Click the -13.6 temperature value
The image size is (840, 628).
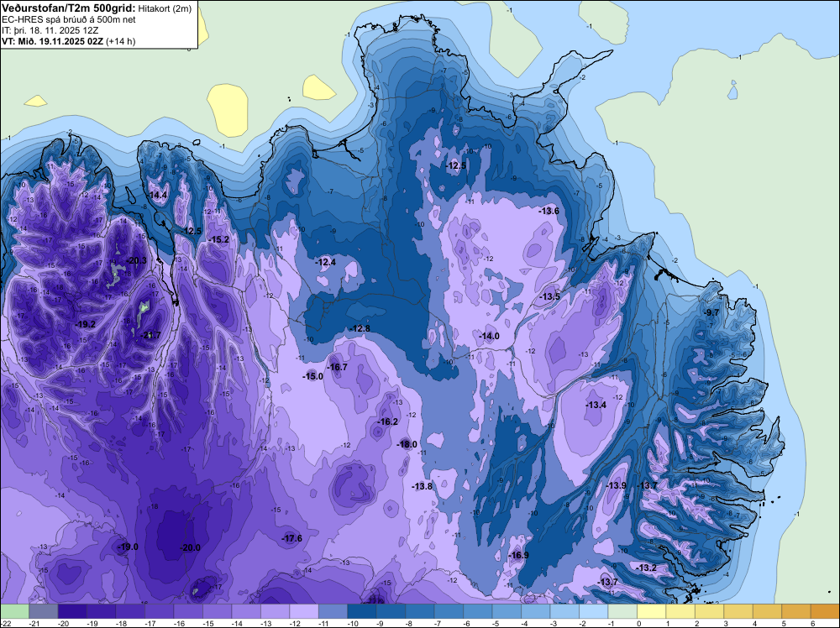click(x=549, y=211)
